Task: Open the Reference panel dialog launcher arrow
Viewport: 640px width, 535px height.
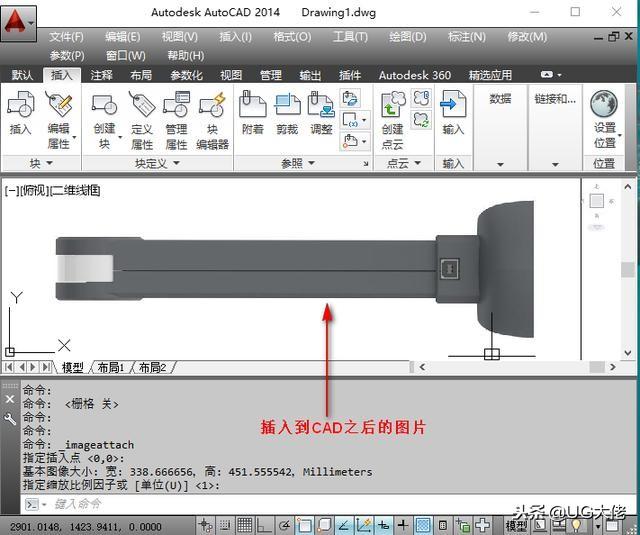Action: [x=366, y=164]
